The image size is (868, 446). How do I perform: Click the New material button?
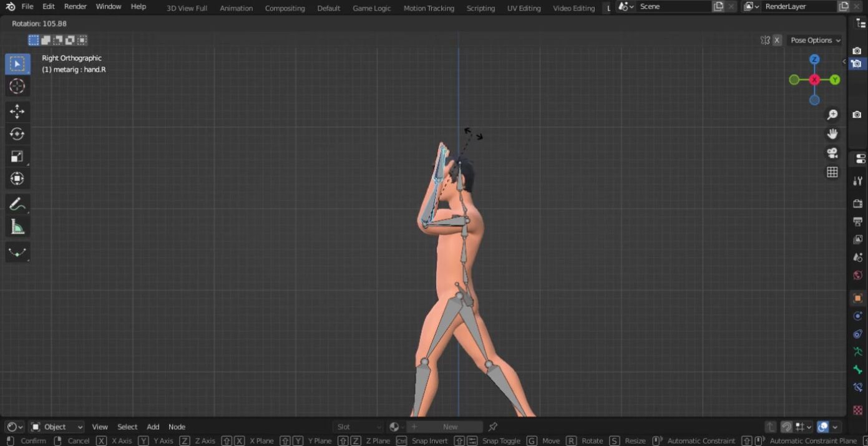pos(450,427)
